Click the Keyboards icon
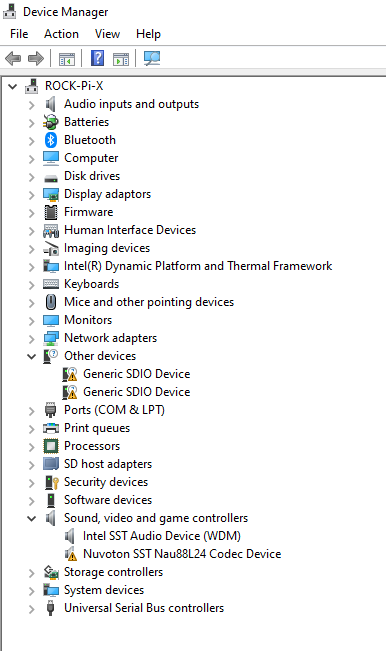The image size is (386, 651). [51, 284]
